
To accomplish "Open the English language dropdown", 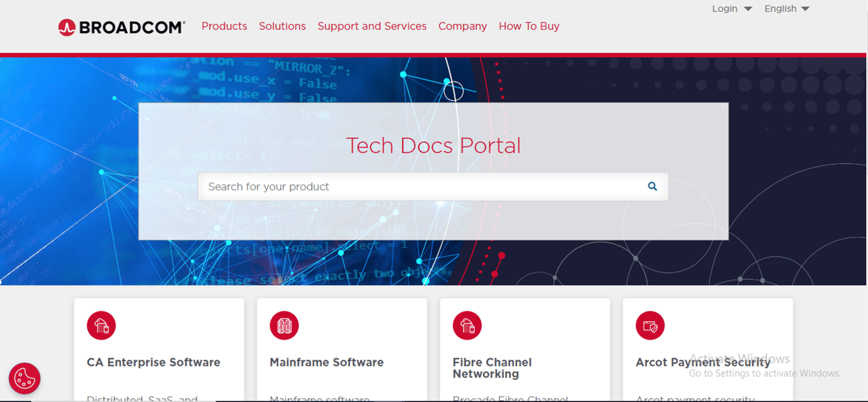I will 787,9.
